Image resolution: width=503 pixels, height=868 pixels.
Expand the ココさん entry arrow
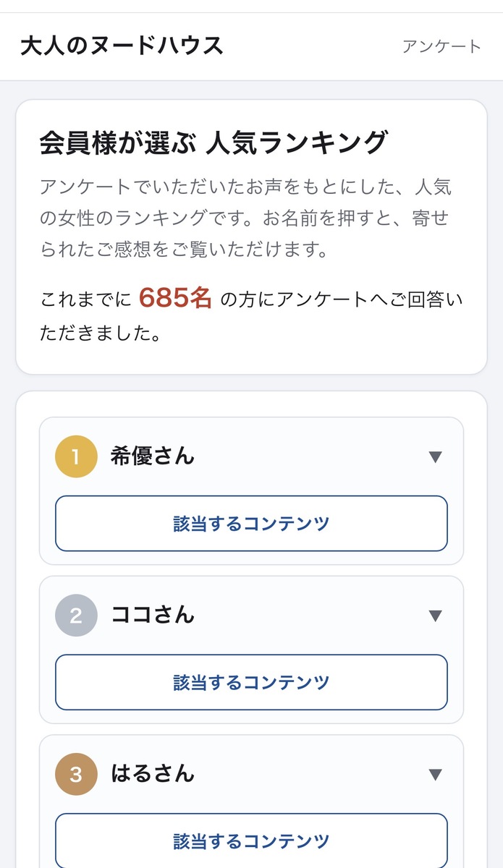(x=435, y=616)
